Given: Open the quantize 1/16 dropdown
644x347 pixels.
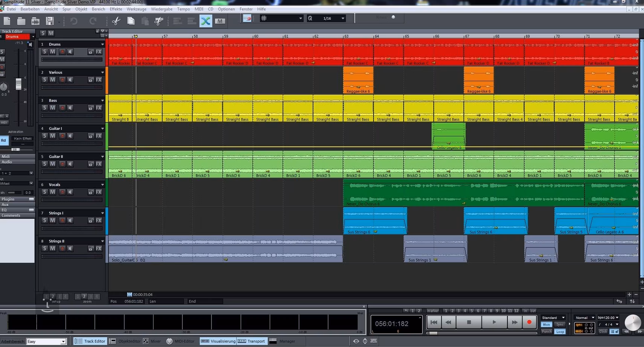Looking at the screenshot, I should click(x=342, y=18).
